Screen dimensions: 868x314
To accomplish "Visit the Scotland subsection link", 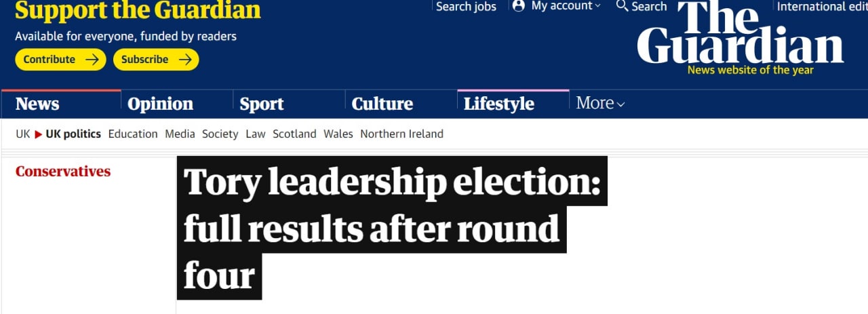I will [294, 134].
